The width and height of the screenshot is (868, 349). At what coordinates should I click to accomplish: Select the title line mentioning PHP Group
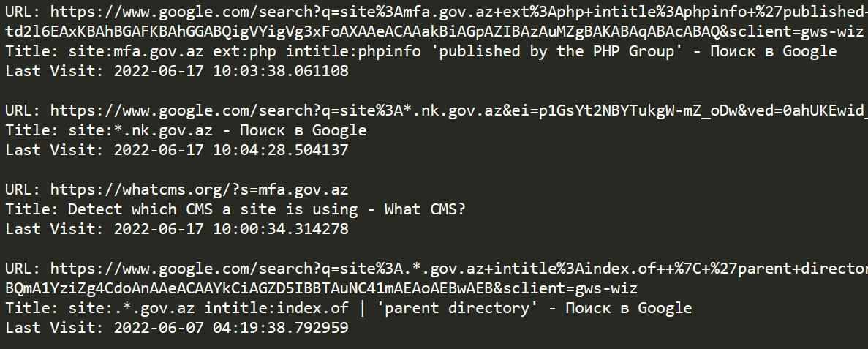click(420, 51)
